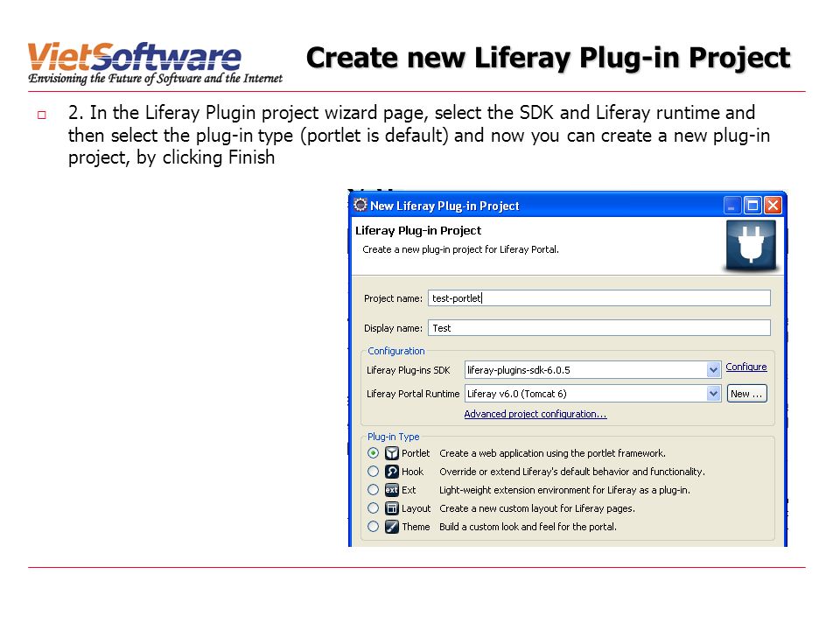This screenshot has height=630, width=840.
Task: Click the gear icon in dialog title bar
Action: pos(360,205)
